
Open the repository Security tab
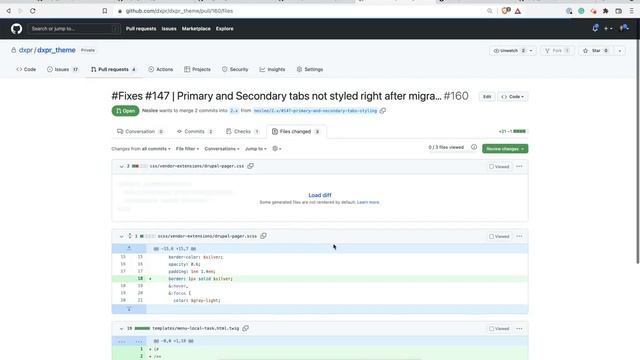tap(235, 69)
